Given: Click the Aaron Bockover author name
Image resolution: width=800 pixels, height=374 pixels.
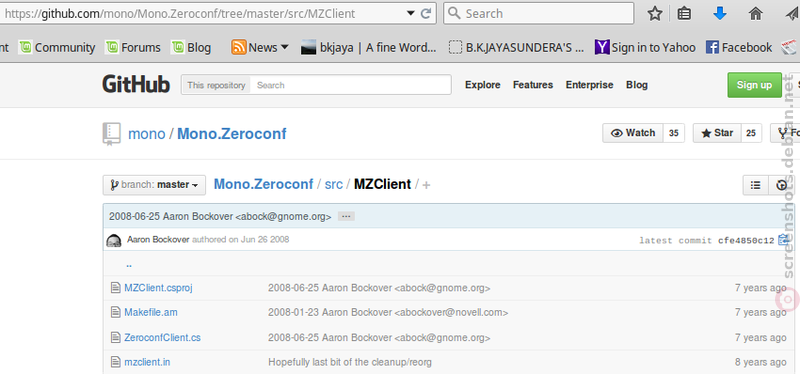Looking at the screenshot, I should coord(158,239).
